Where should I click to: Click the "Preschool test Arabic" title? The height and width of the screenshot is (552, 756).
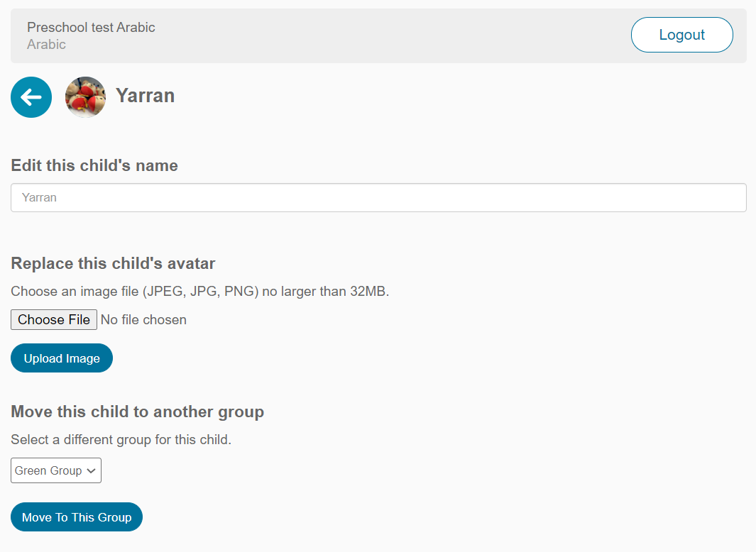point(91,28)
